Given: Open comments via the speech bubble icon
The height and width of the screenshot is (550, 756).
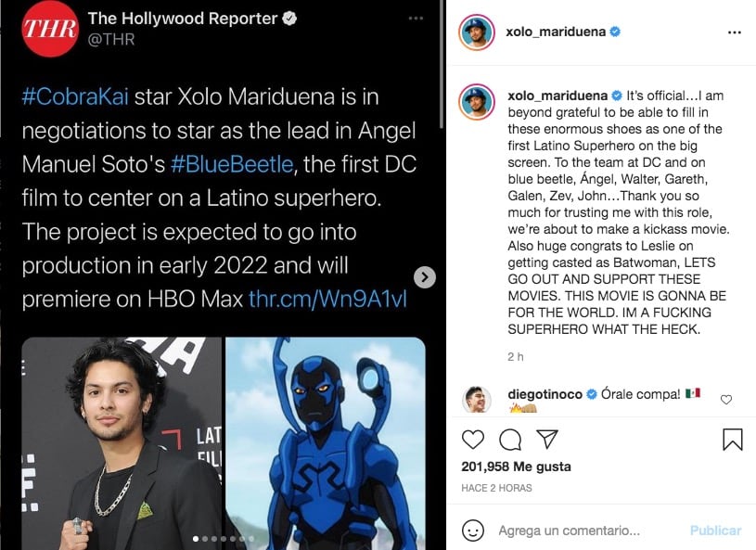Looking at the screenshot, I should click(x=510, y=439).
